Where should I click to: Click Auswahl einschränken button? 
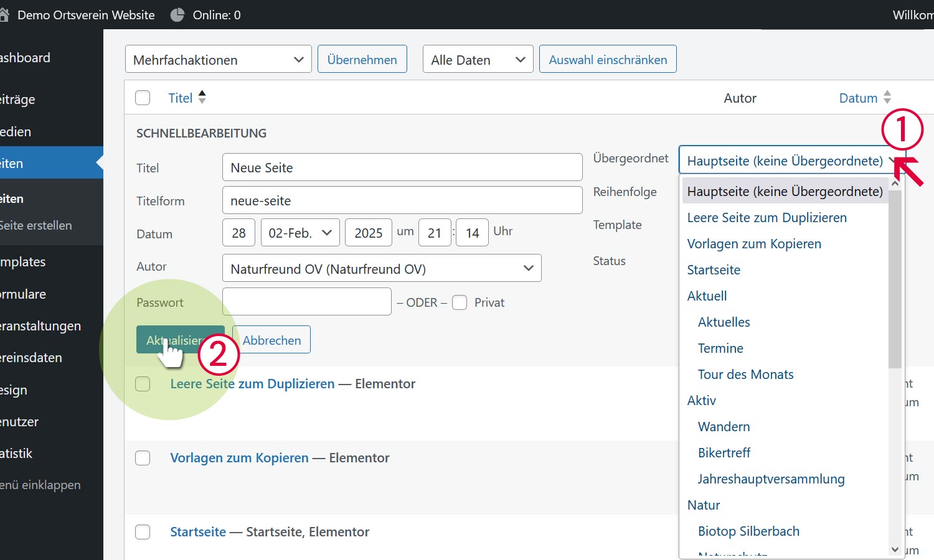[608, 59]
